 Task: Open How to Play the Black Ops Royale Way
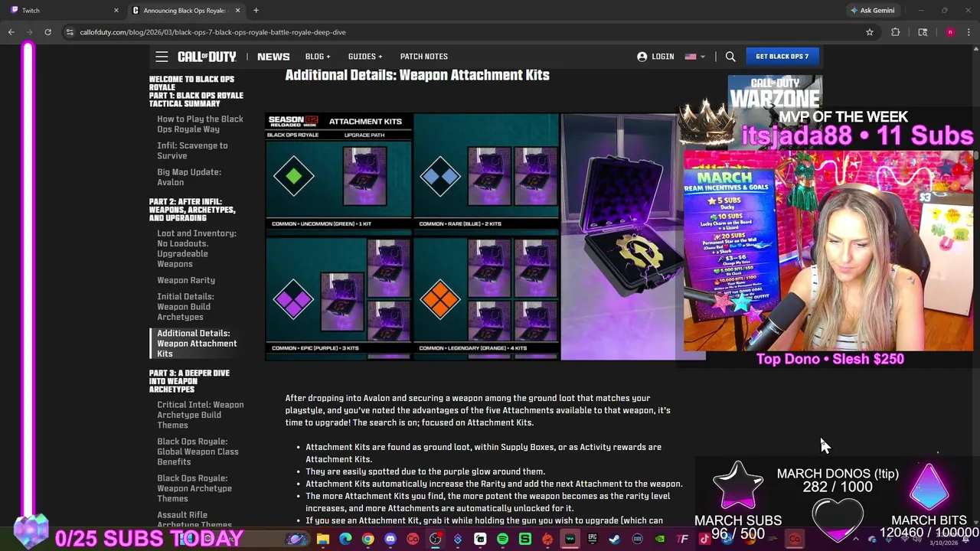click(x=200, y=124)
